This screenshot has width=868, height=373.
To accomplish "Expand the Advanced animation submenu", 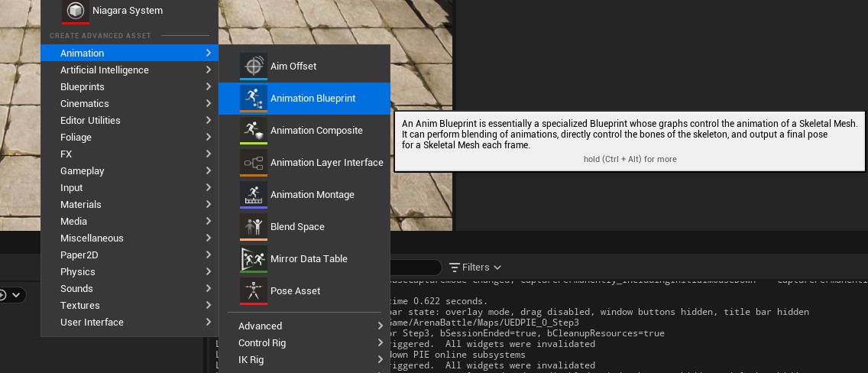I will [304, 326].
